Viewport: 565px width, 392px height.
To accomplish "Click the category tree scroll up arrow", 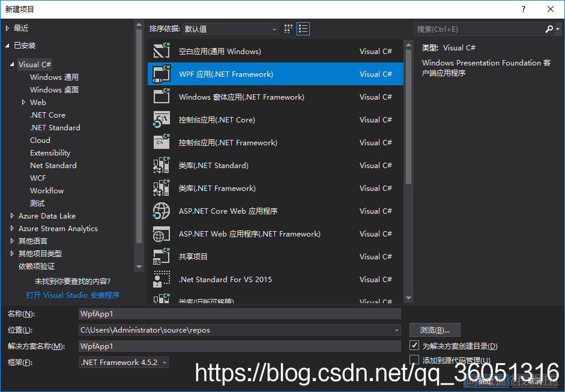I will (139, 25).
